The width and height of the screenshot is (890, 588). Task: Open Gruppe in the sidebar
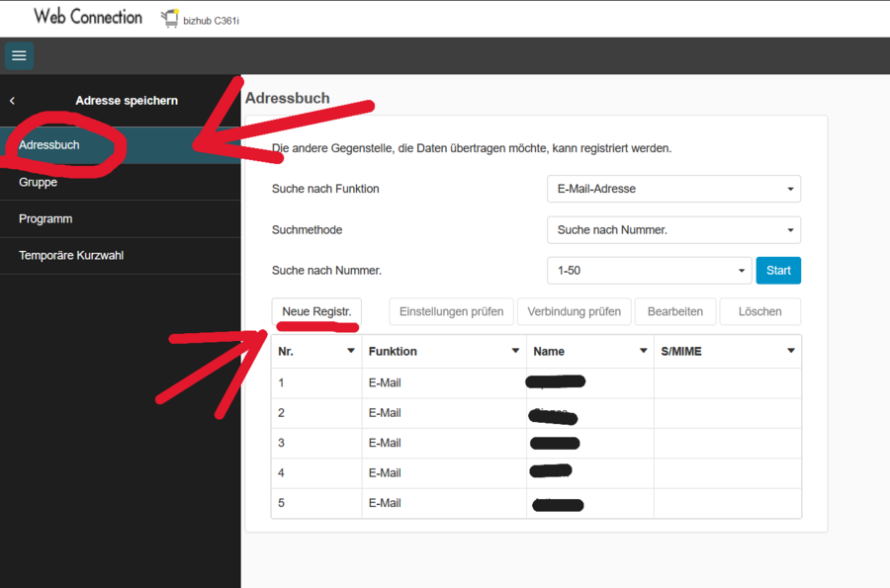tap(39, 183)
